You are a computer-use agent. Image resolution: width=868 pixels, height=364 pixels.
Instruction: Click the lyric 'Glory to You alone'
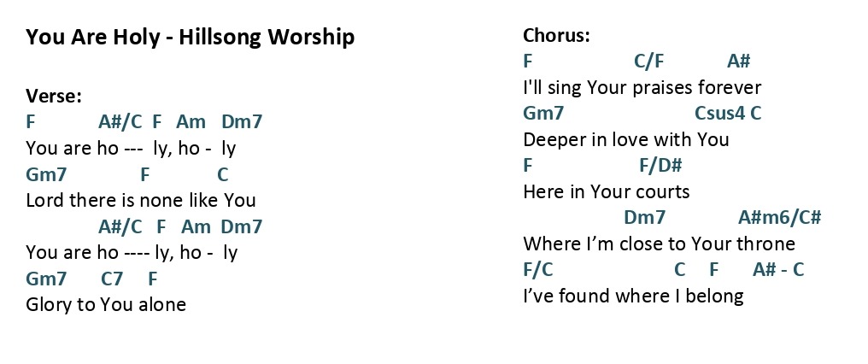[106, 304]
